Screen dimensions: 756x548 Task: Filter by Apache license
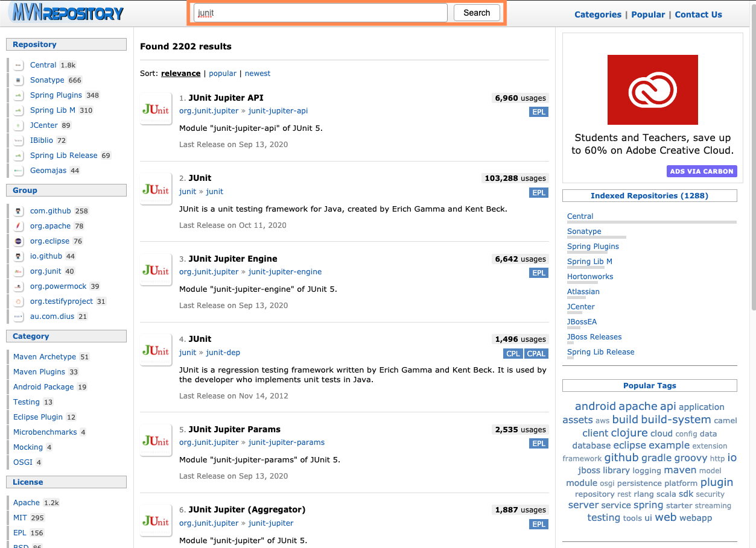pos(27,503)
